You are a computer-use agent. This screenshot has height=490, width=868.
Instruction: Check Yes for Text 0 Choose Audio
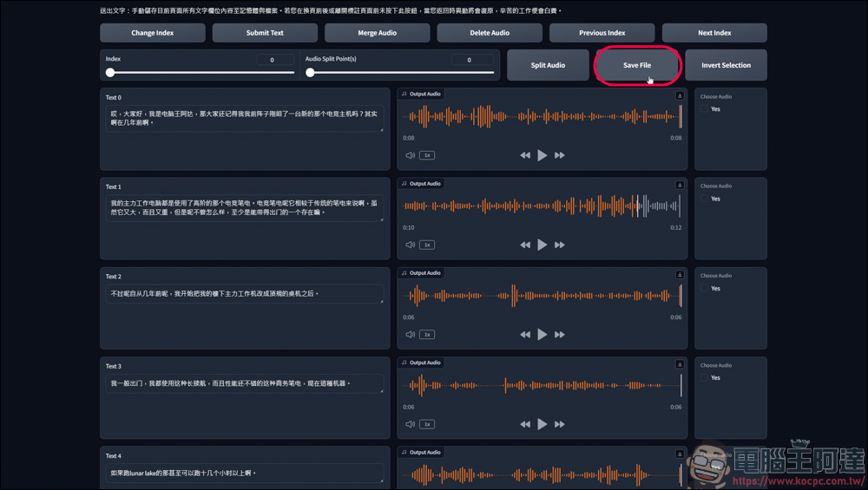(x=704, y=109)
